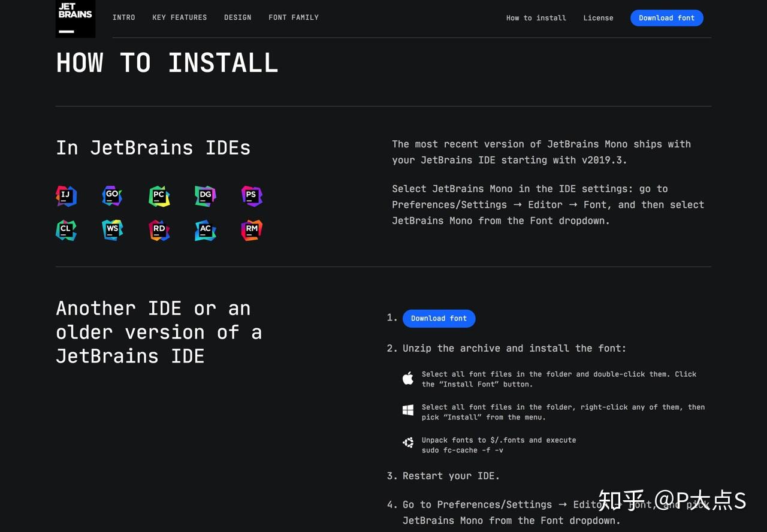Open the AppCode (AC) icon
Screen dimensions: 767x532
(206, 230)
